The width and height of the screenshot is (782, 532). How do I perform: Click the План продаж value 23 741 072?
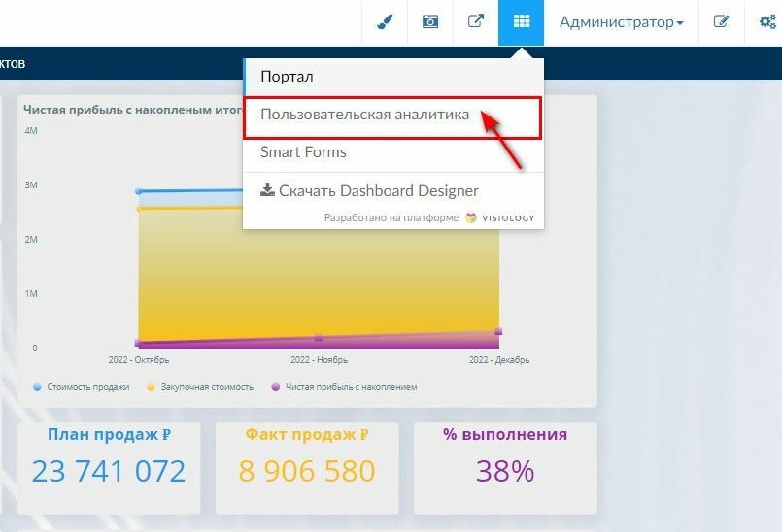(109, 471)
